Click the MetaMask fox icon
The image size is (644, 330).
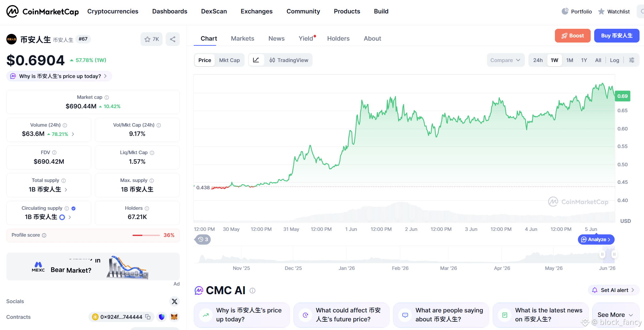(174, 317)
